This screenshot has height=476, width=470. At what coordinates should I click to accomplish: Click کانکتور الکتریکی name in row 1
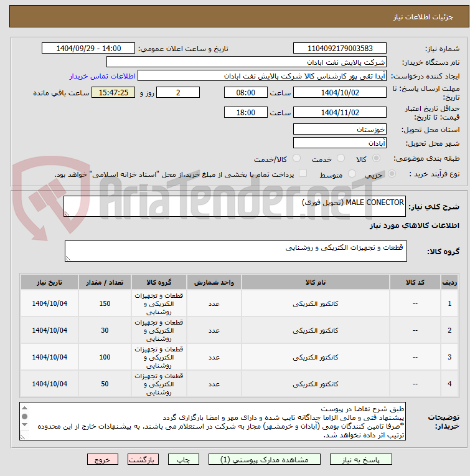[316, 303]
